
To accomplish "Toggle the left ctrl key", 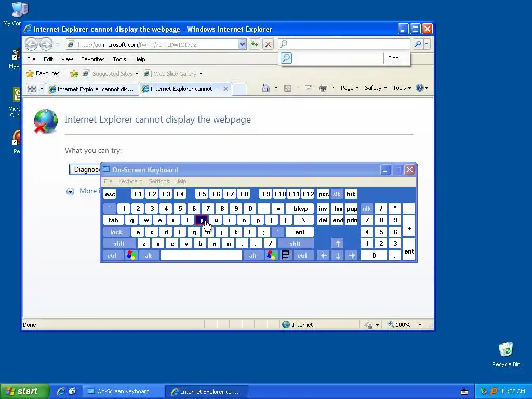I will [112, 256].
